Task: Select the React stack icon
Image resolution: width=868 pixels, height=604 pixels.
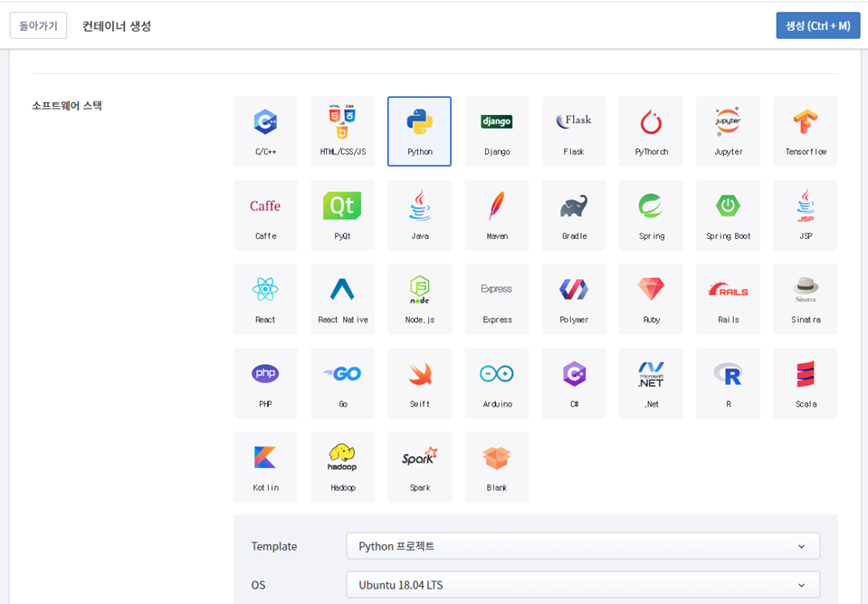Action: click(x=265, y=289)
